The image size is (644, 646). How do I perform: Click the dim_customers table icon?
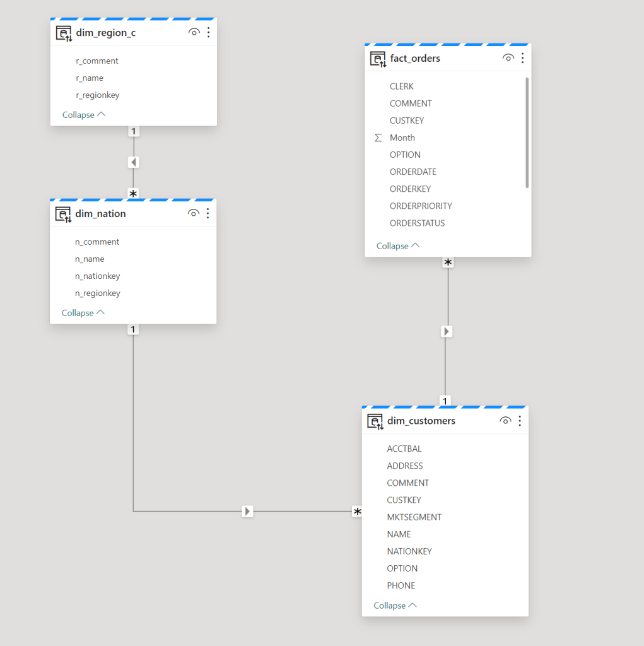375,421
